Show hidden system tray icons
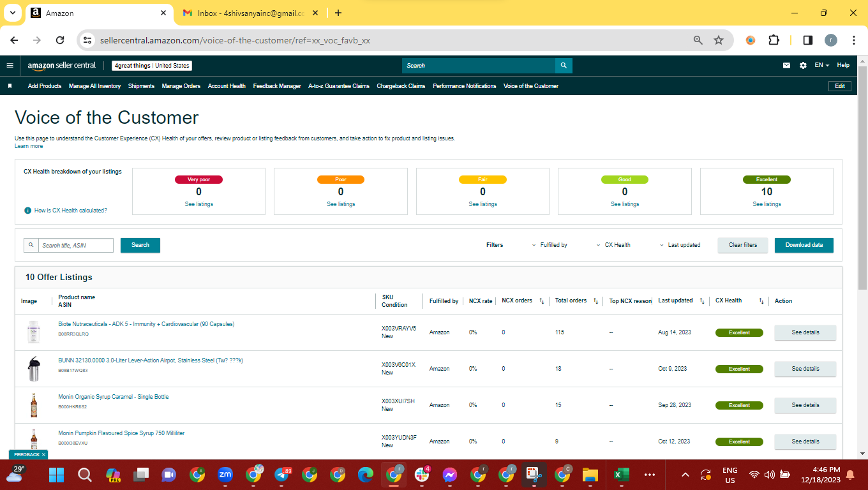The width and height of the screenshot is (868, 490). pyautogui.click(x=685, y=475)
